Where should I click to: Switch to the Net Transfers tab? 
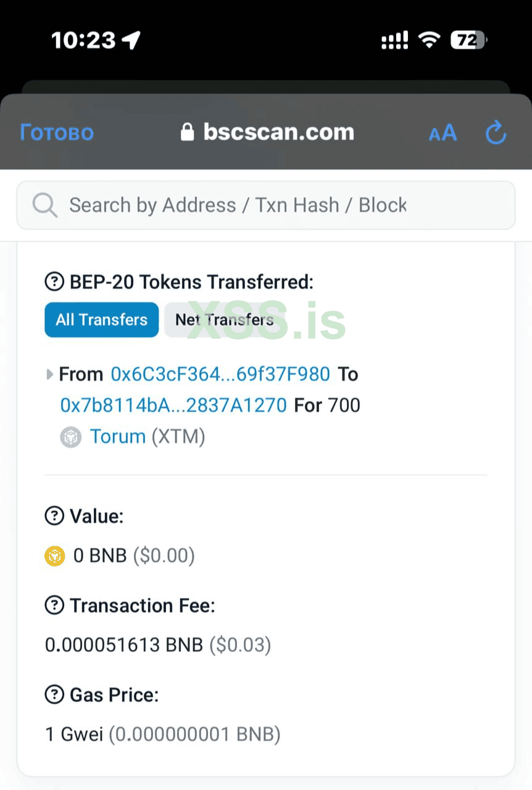pos(224,320)
